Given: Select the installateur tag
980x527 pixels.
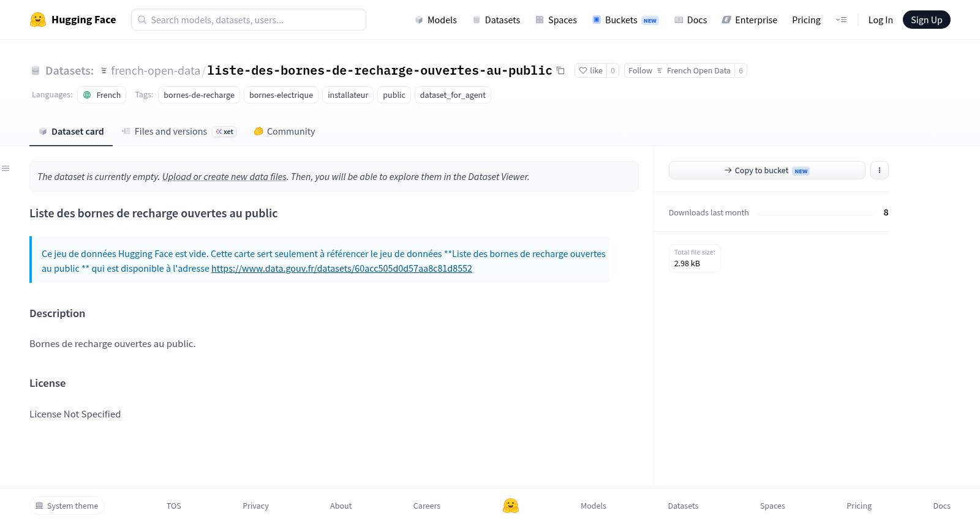Looking at the screenshot, I should click(x=348, y=95).
